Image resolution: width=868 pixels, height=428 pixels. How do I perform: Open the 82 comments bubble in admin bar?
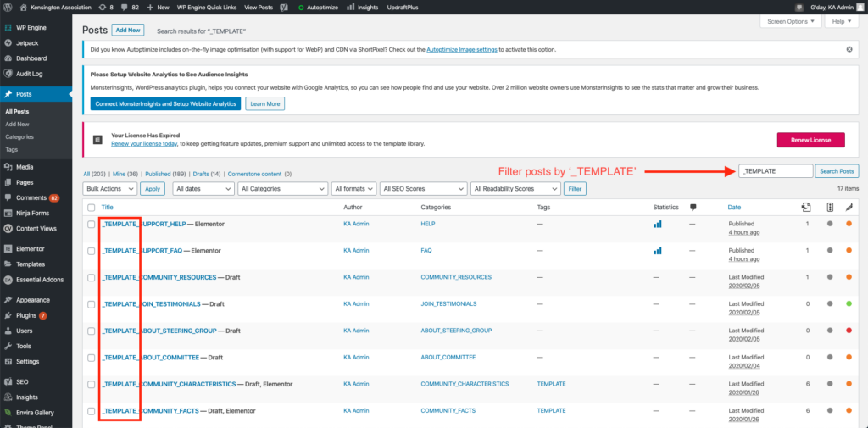[130, 8]
